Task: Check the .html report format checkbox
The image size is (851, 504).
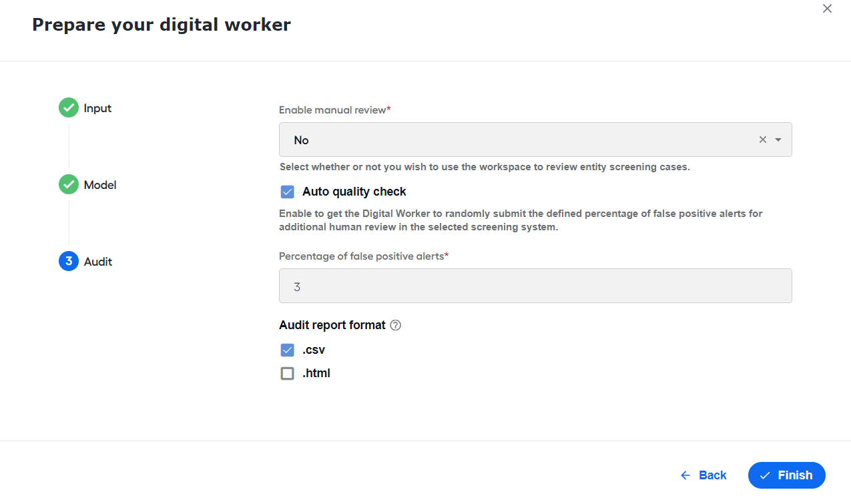Action: (x=287, y=374)
